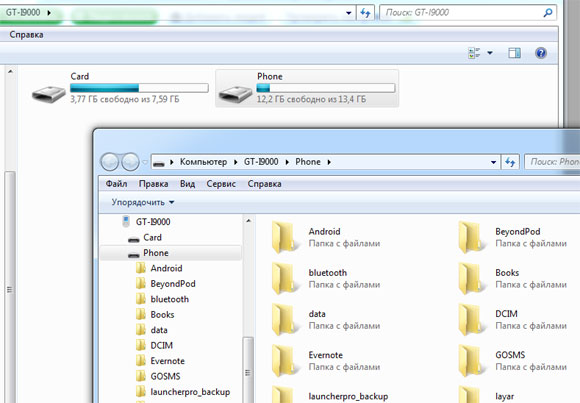The height and width of the screenshot is (403, 580).
Task: Open help in back window toolbar
Action: point(540,53)
